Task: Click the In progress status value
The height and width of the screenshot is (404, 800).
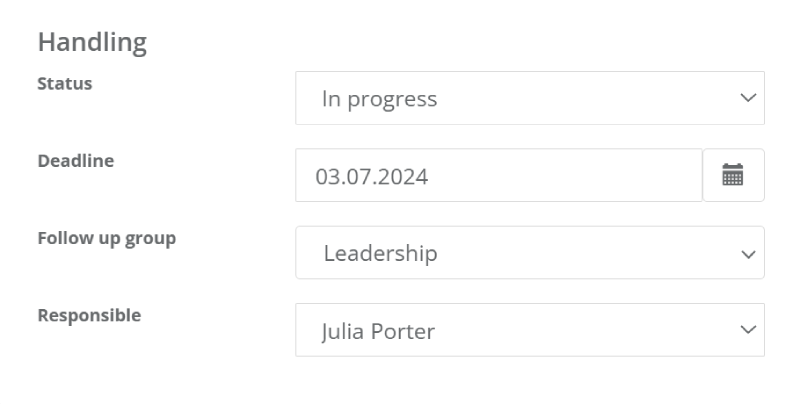Action: point(380,99)
